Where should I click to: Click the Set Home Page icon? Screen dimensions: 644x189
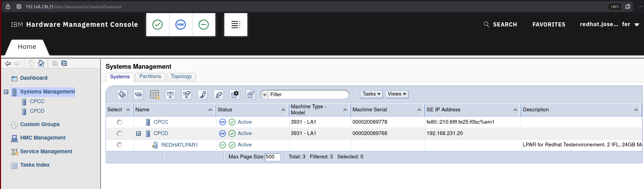point(41,63)
